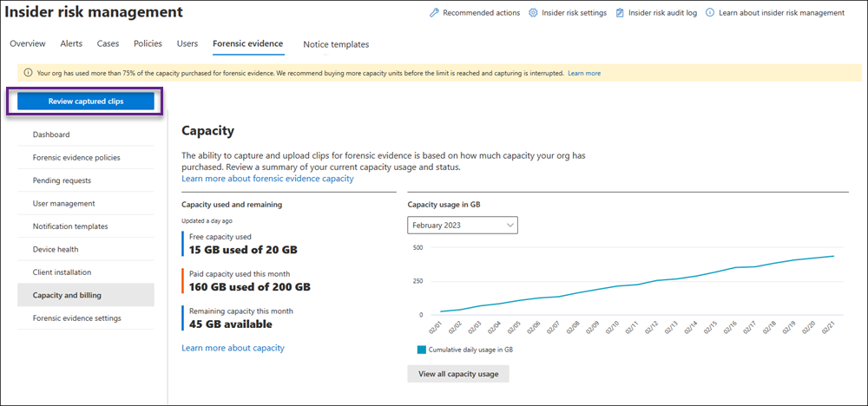Click Learn more link in warning banner

[x=584, y=74]
